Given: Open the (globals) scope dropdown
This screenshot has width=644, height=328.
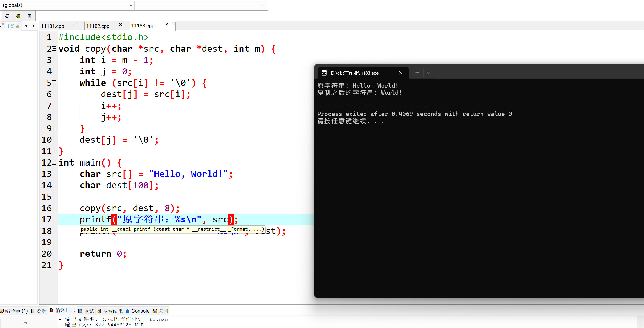Looking at the screenshot, I should point(131,5).
